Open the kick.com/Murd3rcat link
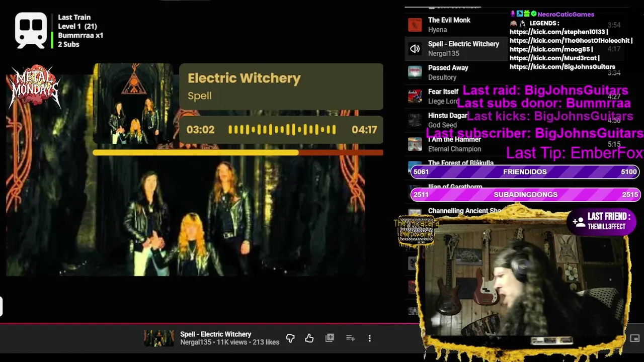The width and height of the screenshot is (644, 362). click(x=554, y=58)
